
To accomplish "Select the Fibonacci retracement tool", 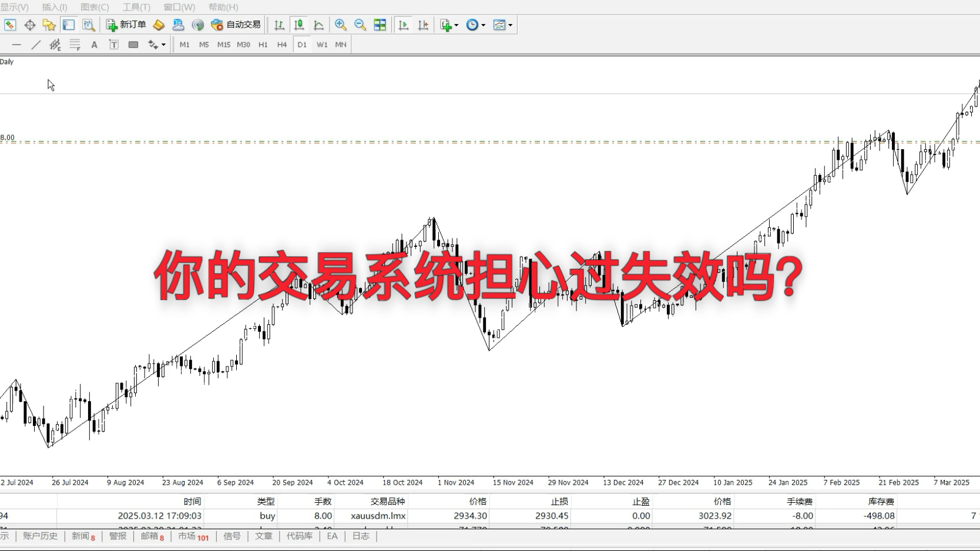I will point(75,45).
